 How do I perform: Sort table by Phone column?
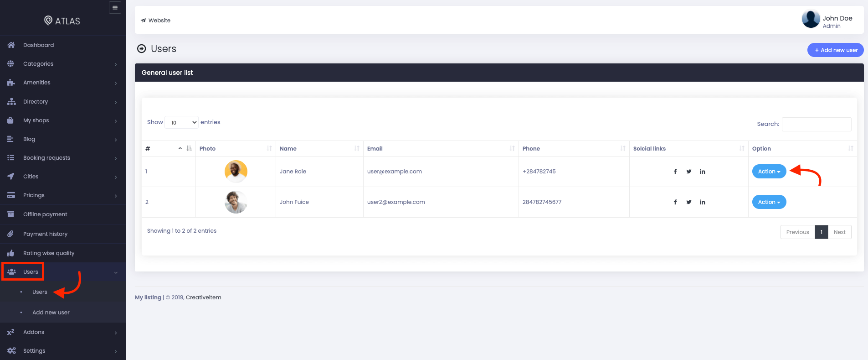point(574,149)
